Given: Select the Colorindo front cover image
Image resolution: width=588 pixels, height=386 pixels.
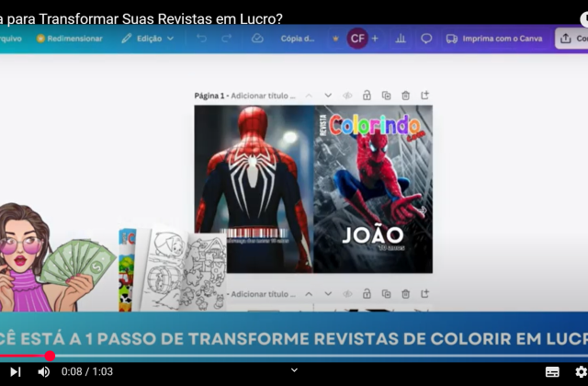Looking at the screenshot, I should (373, 189).
